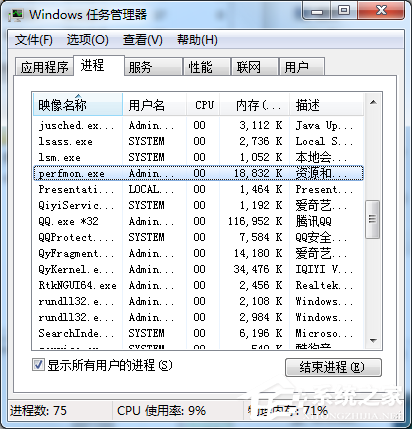Select the RtkNGUI64.exe process
This screenshot has height=429, width=412.
[x=198, y=285]
